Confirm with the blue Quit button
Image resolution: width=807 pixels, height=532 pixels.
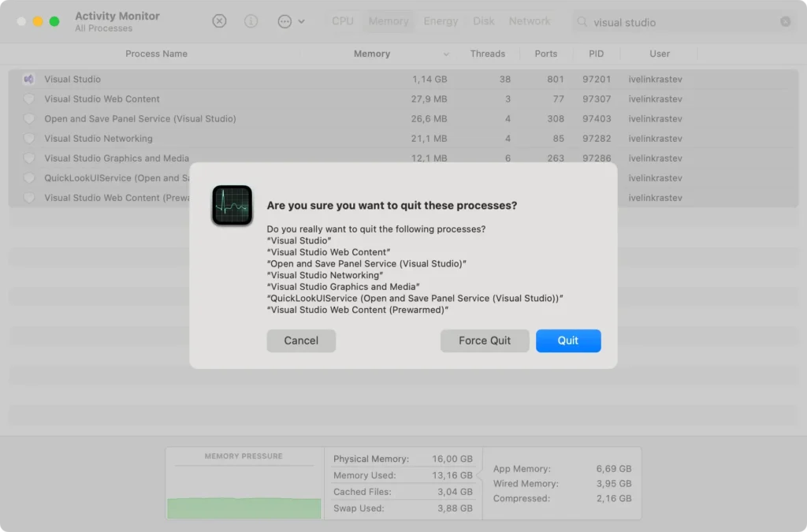pyautogui.click(x=568, y=340)
